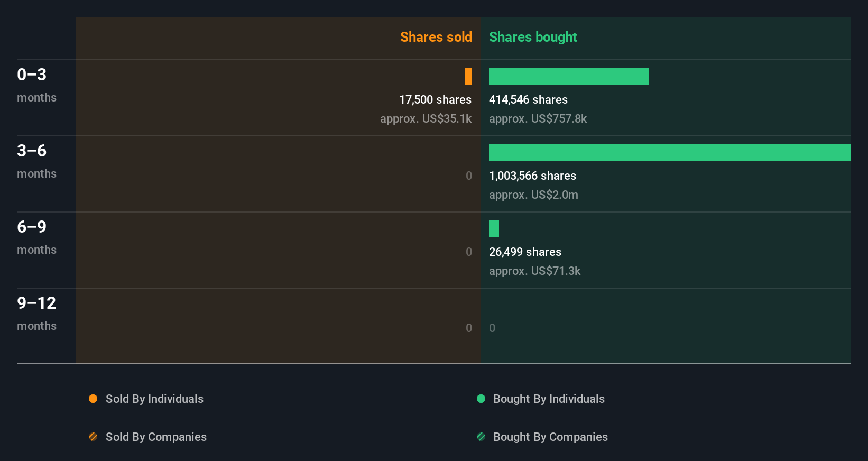Click the striped Bought By Companies legend icon
Viewport: 868px width, 461px height.
tap(481, 437)
